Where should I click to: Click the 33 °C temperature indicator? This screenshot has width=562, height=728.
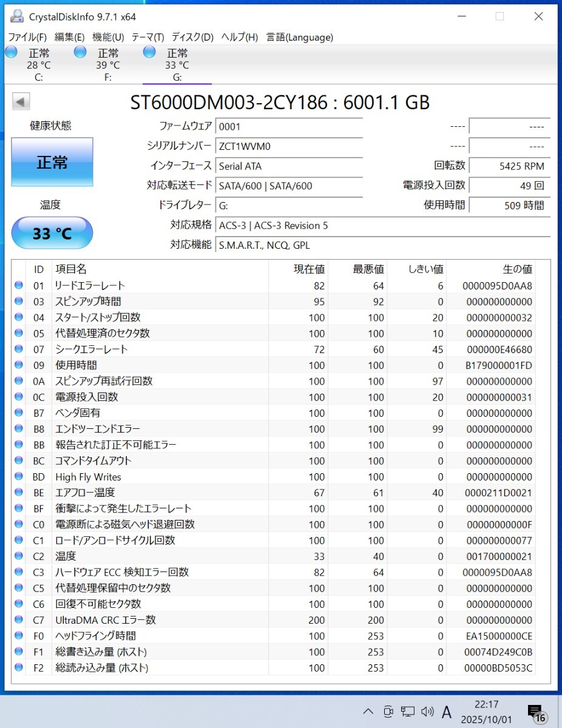52,233
